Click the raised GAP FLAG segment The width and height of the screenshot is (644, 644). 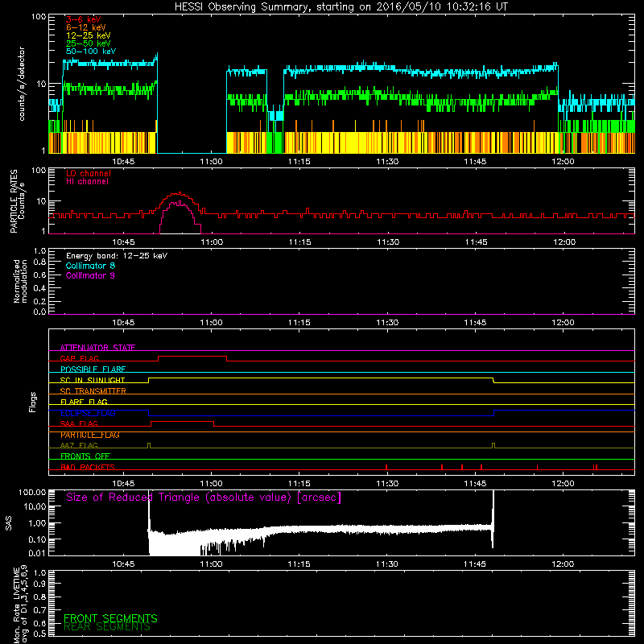coord(192,357)
